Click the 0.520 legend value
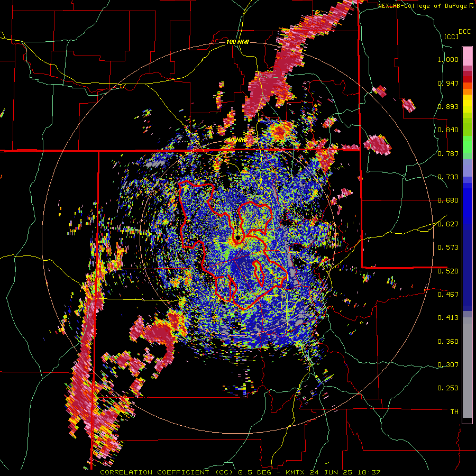 (448, 271)
